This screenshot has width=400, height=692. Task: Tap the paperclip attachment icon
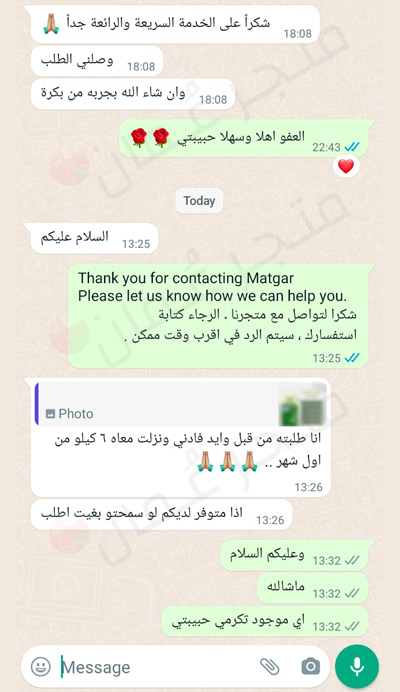269,667
